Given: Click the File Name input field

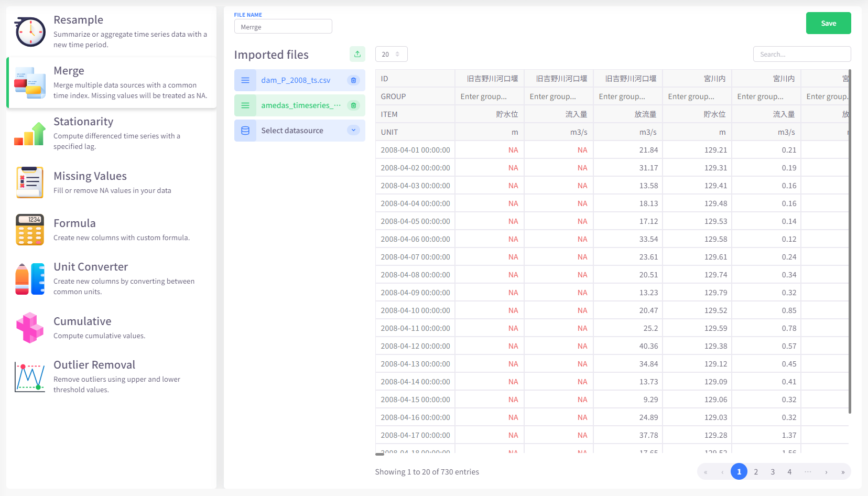Looking at the screenshot, I should 283,27.
